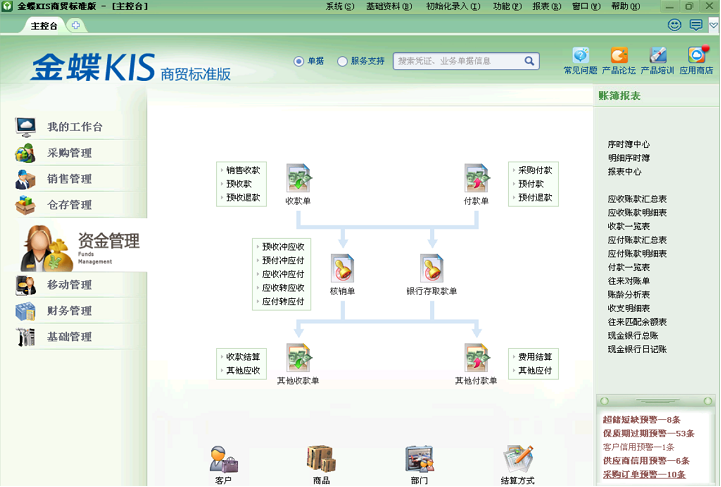Open the 账龄分析表 report
Screen dimensions: 721x487
coord(629,295)
